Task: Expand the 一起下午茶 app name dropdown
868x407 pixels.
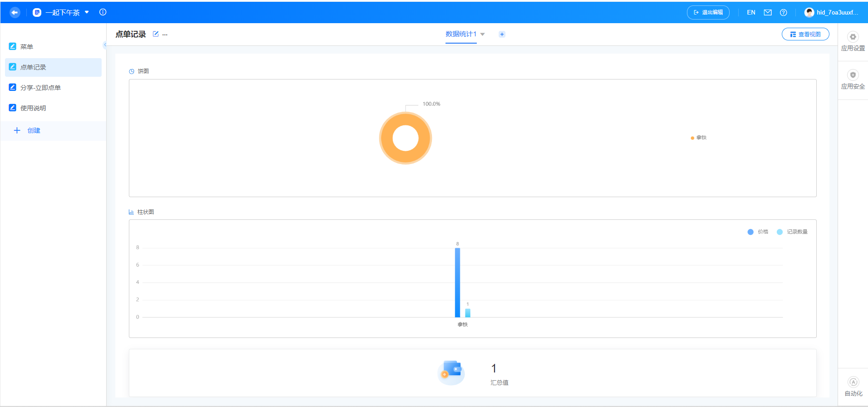Action: click(87, 12)
